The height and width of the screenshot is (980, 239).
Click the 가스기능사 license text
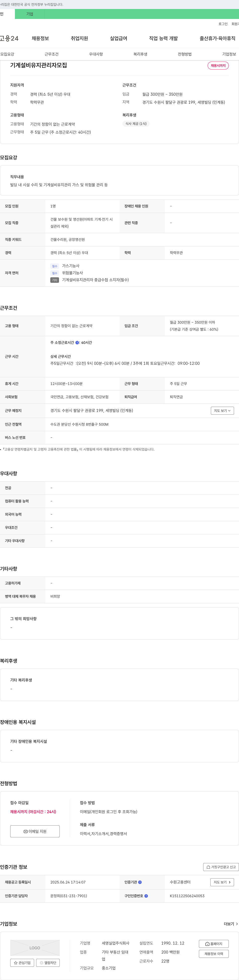coord(71,266)
